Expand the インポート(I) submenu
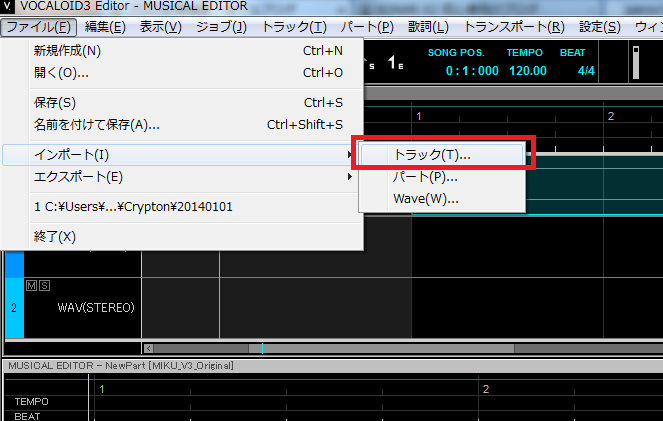Viewport: 663px width, 421px height. point(180,155)
